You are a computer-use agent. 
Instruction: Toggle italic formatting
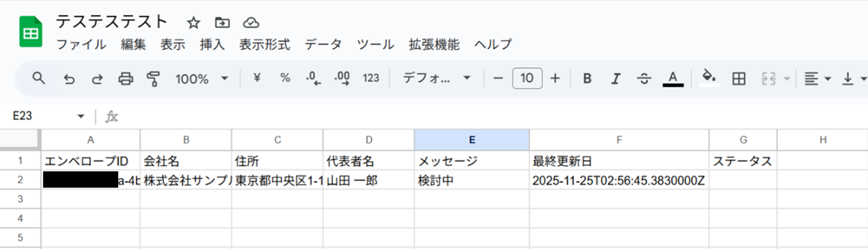point(615,79)
